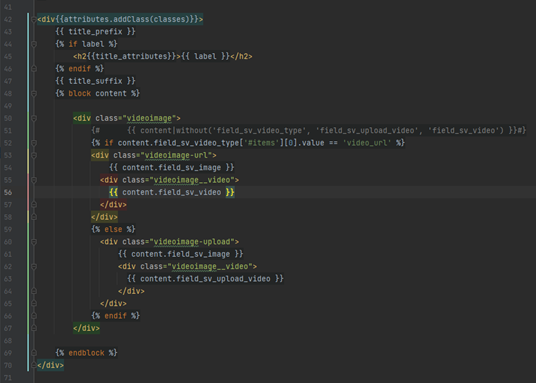Fold the videoimage__video div on line 55
The height and width of the screenshot is (383, 536).
point(34,180)
